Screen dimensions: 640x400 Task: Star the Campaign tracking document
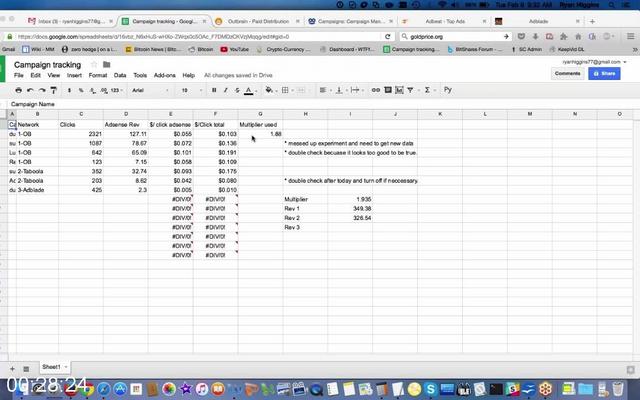[x=94, y=64]
